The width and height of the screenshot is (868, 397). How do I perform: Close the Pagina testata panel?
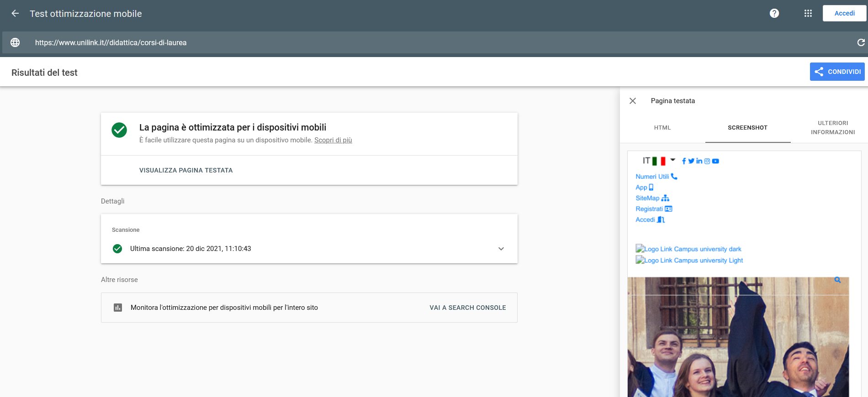point(633,101)
